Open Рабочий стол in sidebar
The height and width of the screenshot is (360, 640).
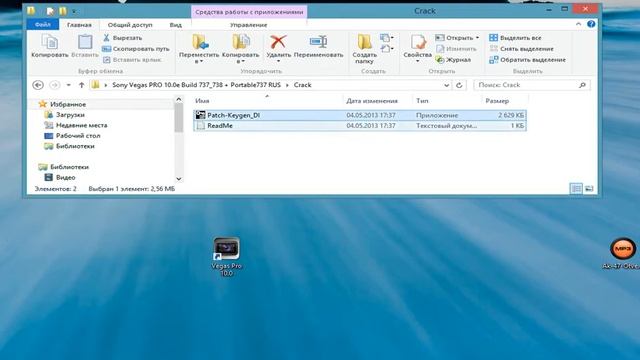point(78,136)
